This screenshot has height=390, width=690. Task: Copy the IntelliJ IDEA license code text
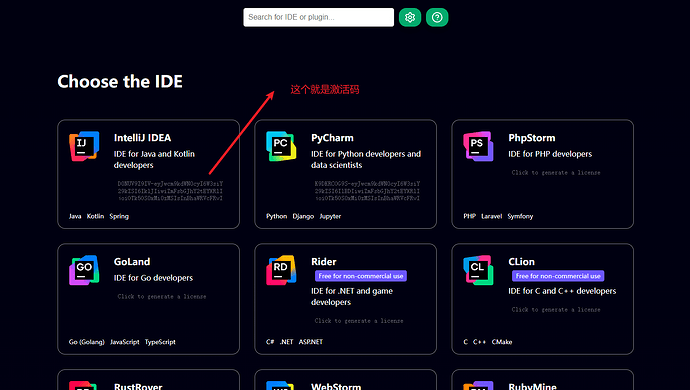tap(170, 191)
